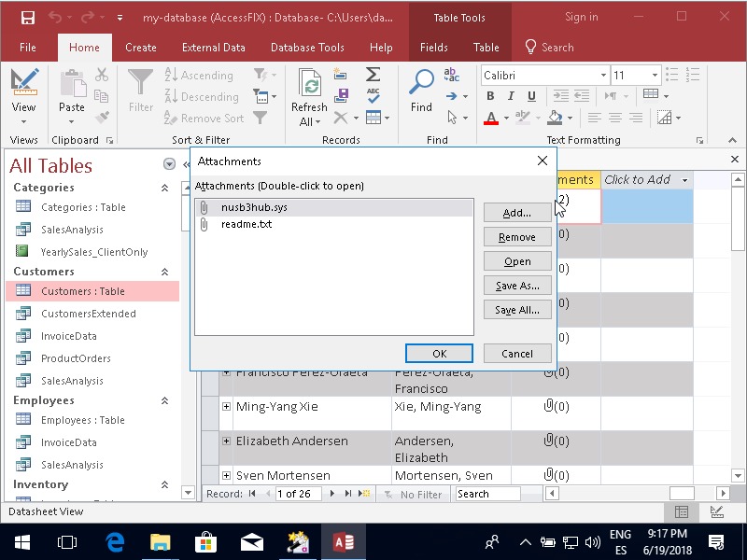Switch to the Create ribbon tab

coord(141,48)
